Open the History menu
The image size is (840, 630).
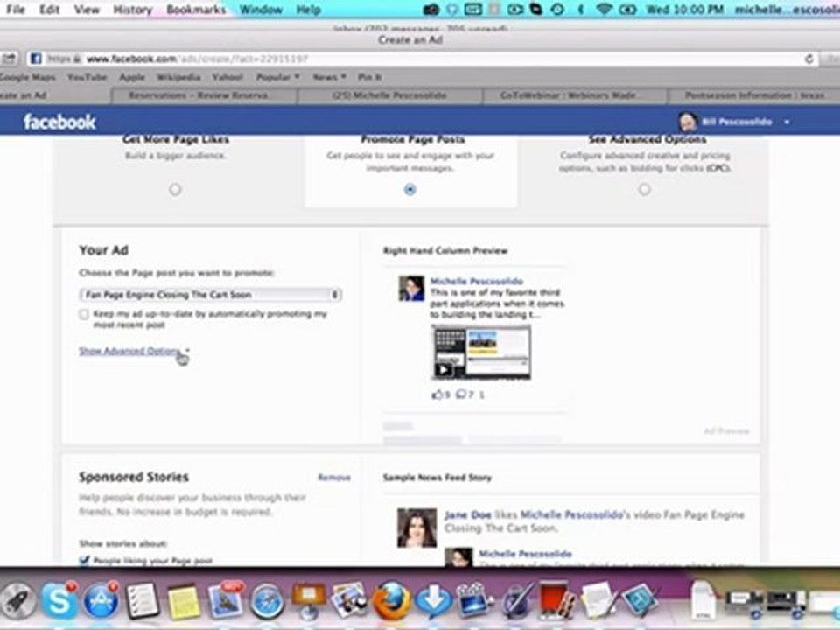132,10
